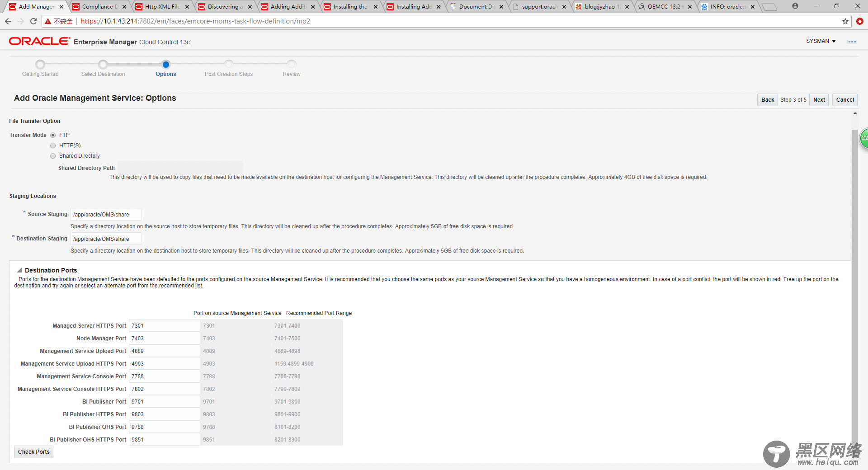Close the Http XML File tab

coord(187,7)
